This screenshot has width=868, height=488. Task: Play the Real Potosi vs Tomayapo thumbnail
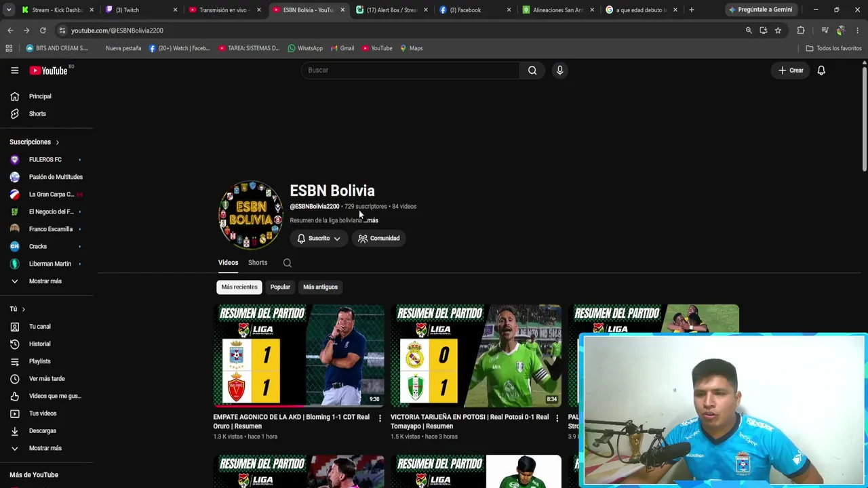coord(476,356)
